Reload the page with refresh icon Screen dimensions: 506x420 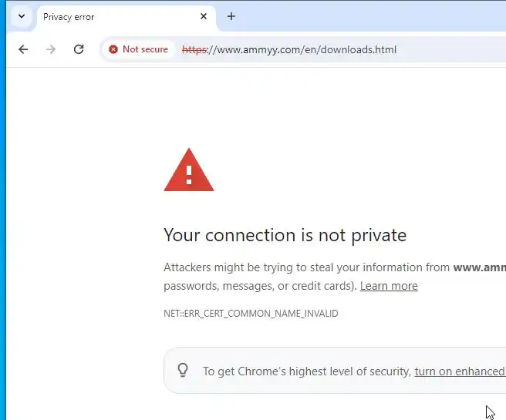(x=79, y=49)
